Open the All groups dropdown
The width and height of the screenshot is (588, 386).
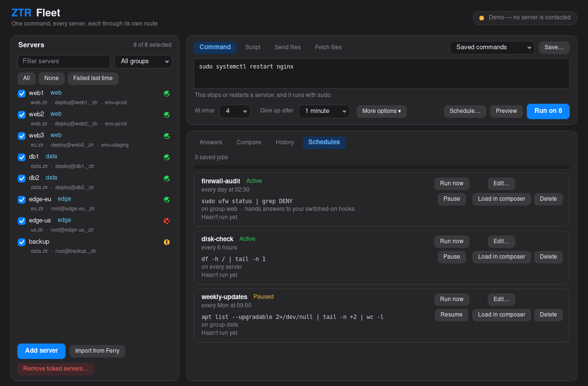pyautogui.click(x=143, y=62)
